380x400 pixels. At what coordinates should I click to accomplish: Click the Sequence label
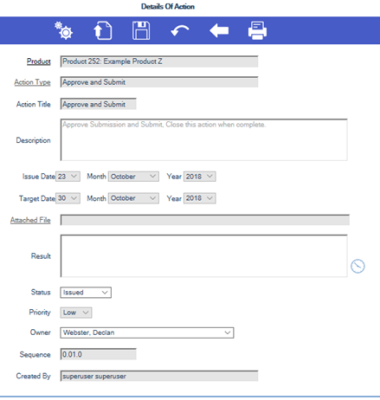click(x=35, y=354)
